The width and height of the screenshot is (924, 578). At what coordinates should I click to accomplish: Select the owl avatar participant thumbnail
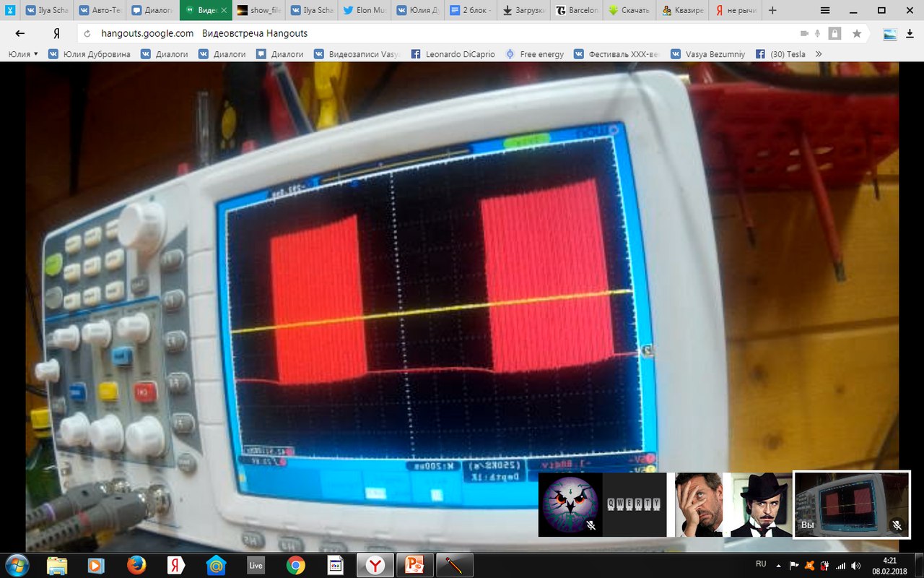570,504
